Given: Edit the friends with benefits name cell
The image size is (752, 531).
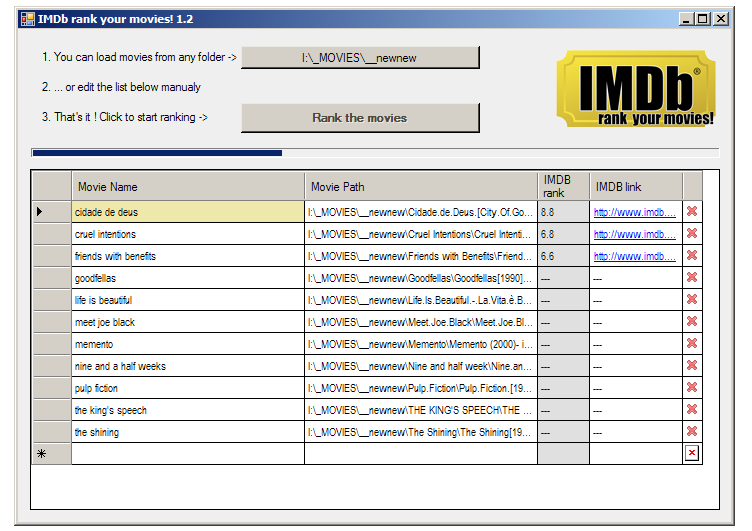Looking at the screenshot, I should (x=188, y=256).
